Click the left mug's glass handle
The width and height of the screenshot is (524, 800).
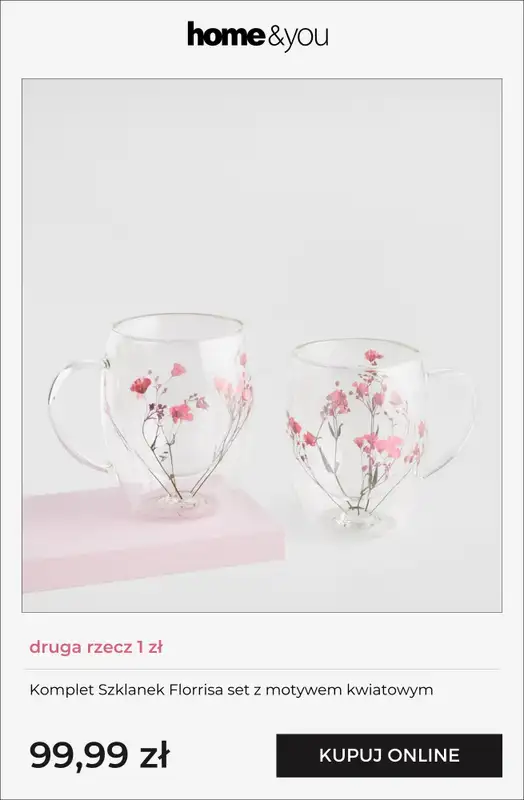(77, 416)
